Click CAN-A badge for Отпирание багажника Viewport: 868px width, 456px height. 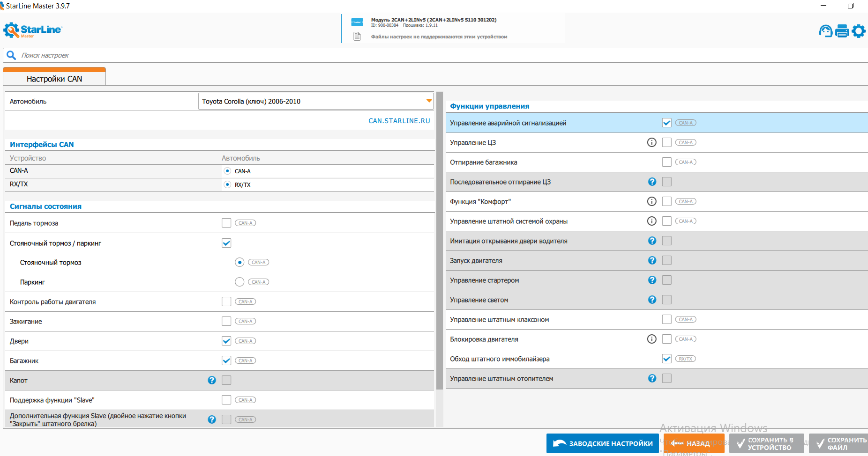(x=685, y=162)
